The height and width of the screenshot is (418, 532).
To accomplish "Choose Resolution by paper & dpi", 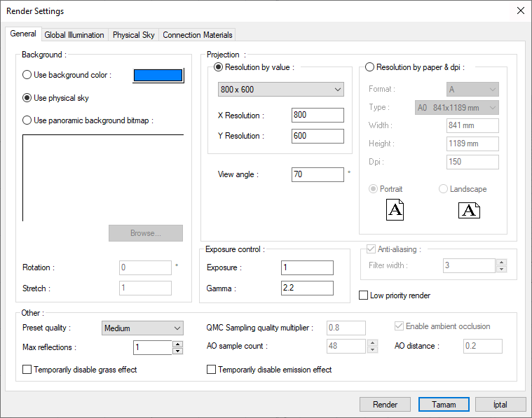I will pyautogui.click(x=370, y=67).
